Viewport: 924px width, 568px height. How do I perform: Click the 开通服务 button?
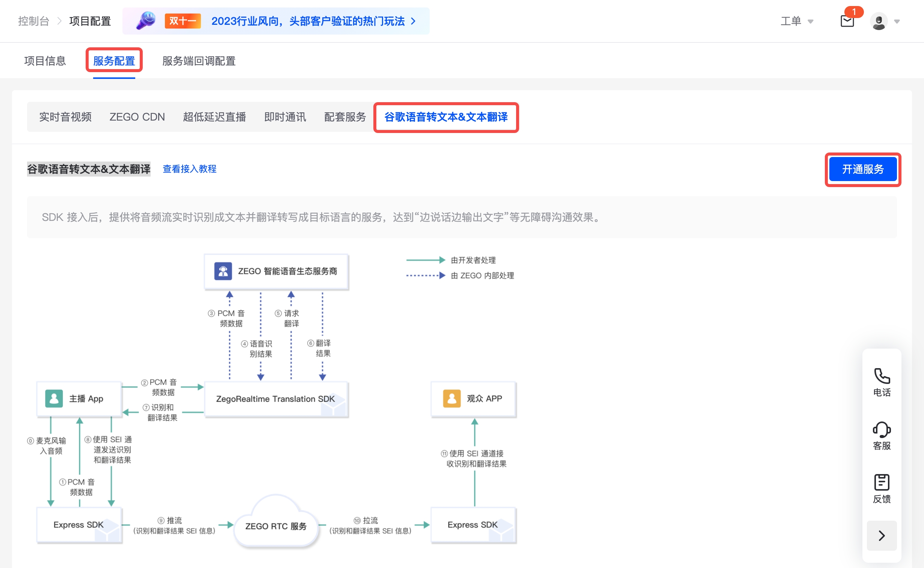coord(863,169)
